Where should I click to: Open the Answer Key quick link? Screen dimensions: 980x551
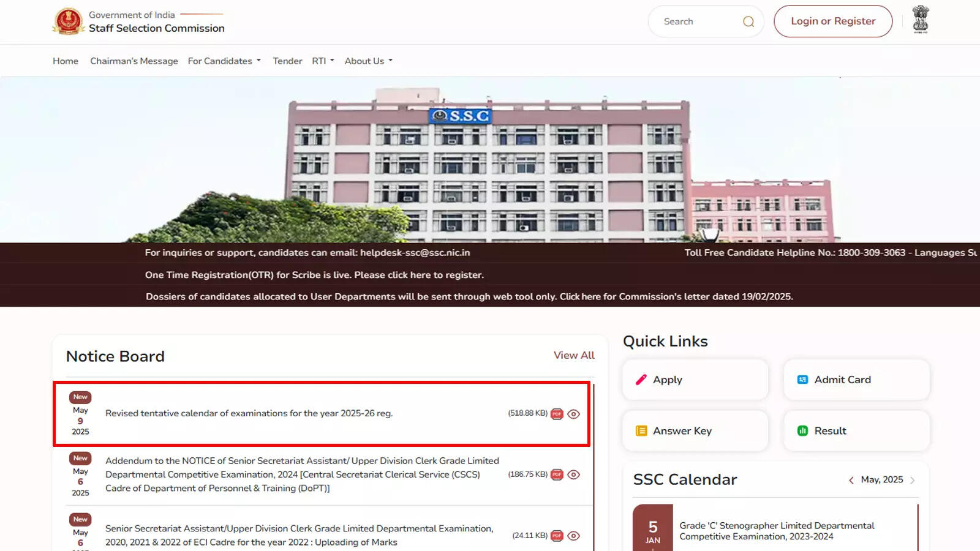tap(695, 431)
